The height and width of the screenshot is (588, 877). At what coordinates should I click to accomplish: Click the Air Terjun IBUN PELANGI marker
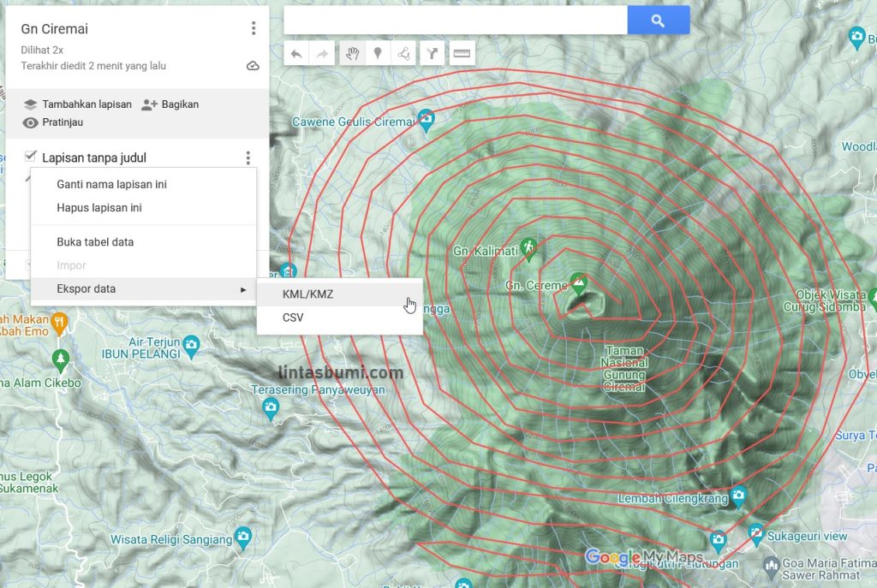[x=191, y=346]
